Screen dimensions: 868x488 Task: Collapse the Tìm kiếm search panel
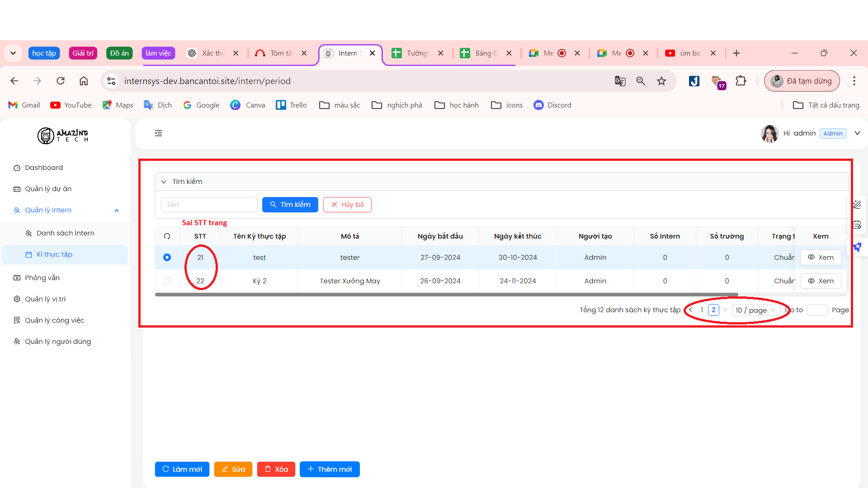tap(164, 182)
